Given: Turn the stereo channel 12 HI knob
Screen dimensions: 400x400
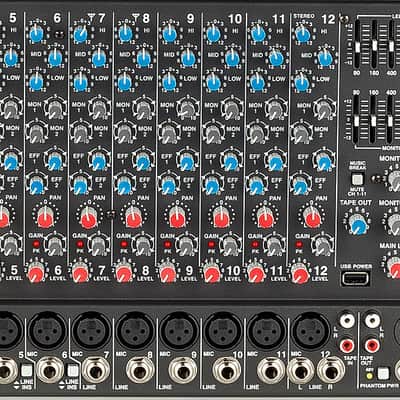Looking at the screenshot, I should click(x=303, y=34).
